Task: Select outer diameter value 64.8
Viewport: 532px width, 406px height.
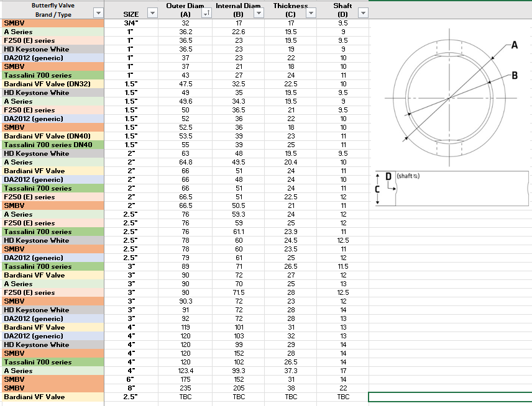Action: (x=185, y=162)
